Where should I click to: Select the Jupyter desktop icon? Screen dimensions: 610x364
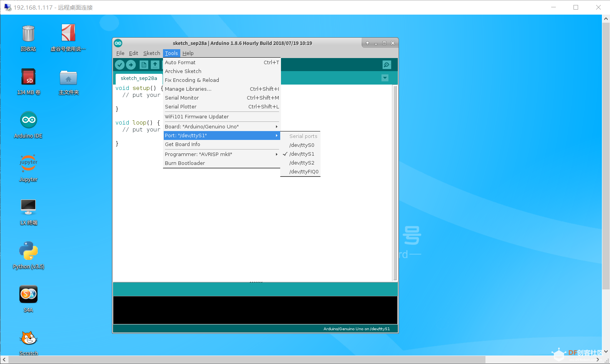[x=28, y=164]
